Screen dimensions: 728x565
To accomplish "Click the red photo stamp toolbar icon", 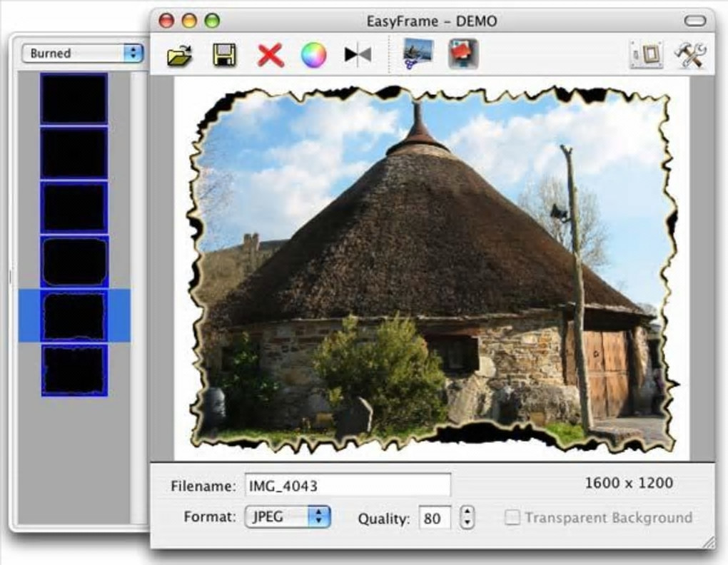I will click(x=463, y=54).
